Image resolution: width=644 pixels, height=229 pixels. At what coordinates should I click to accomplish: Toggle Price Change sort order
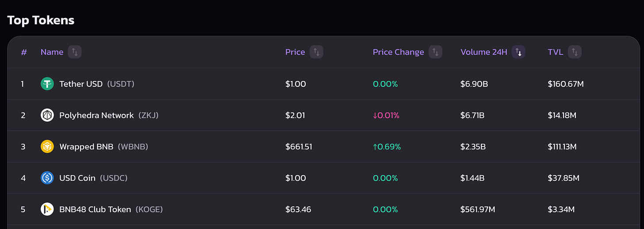point(435,52)
